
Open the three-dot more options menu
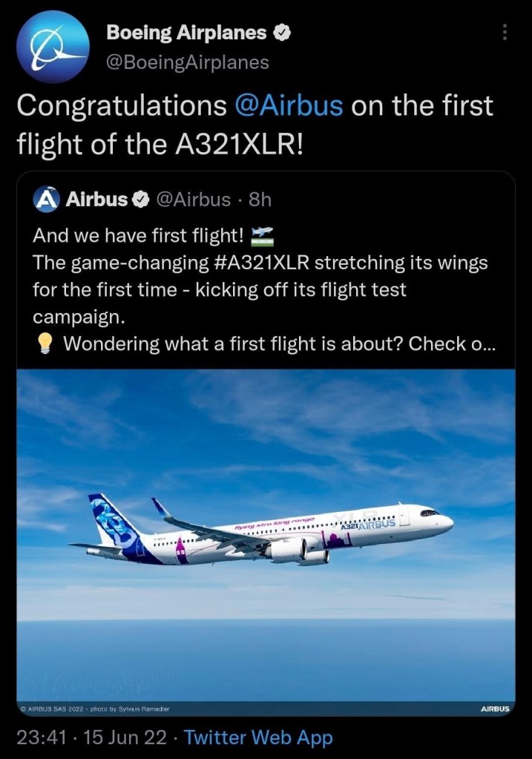click(x=505, y=33)
